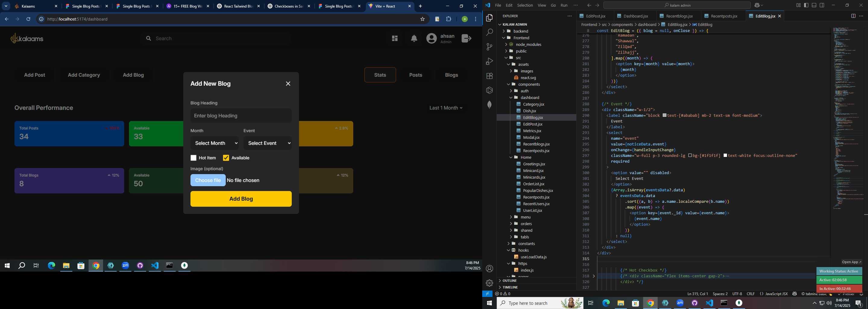The image size is (868, 309).
Task: Click the Stats view button
Action: point(380,75)
